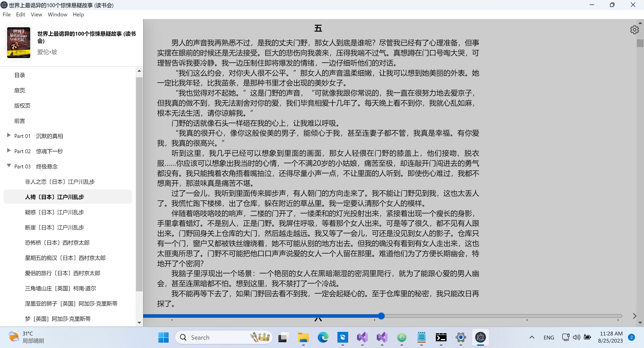This screenshot has height=348, width=644.
Task: Expand Part 01 沉默的真相 section
Action: [9, 135]
